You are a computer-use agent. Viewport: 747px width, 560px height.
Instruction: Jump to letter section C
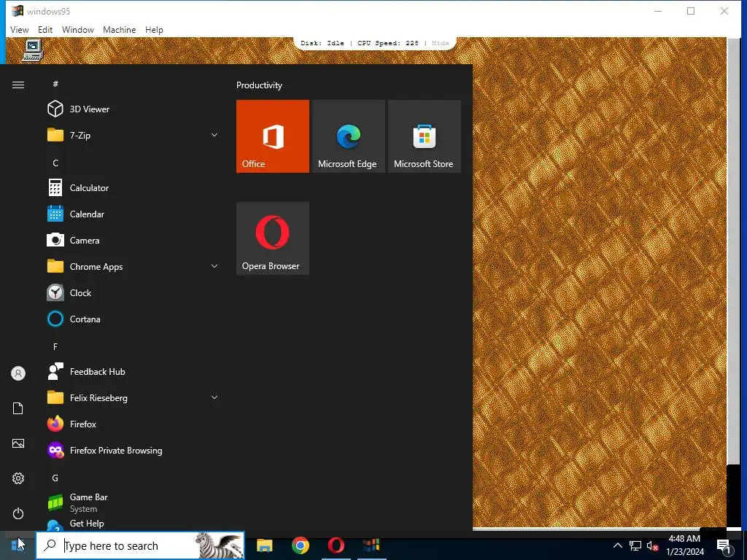point(55,163)
